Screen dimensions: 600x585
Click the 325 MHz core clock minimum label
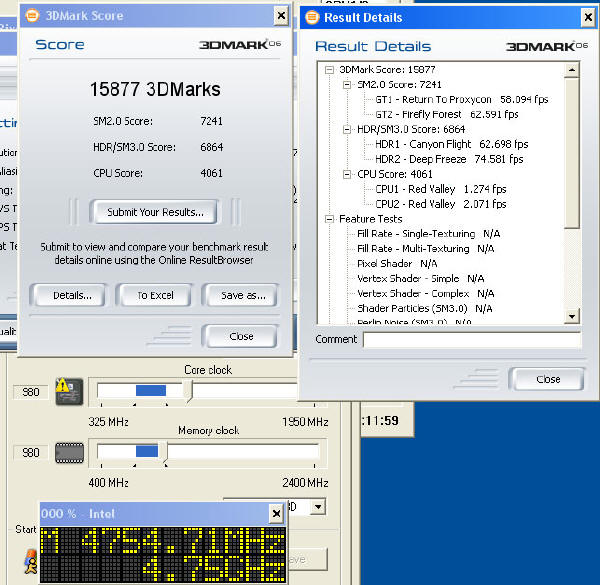pyautogui.click(x=108, y=422)
